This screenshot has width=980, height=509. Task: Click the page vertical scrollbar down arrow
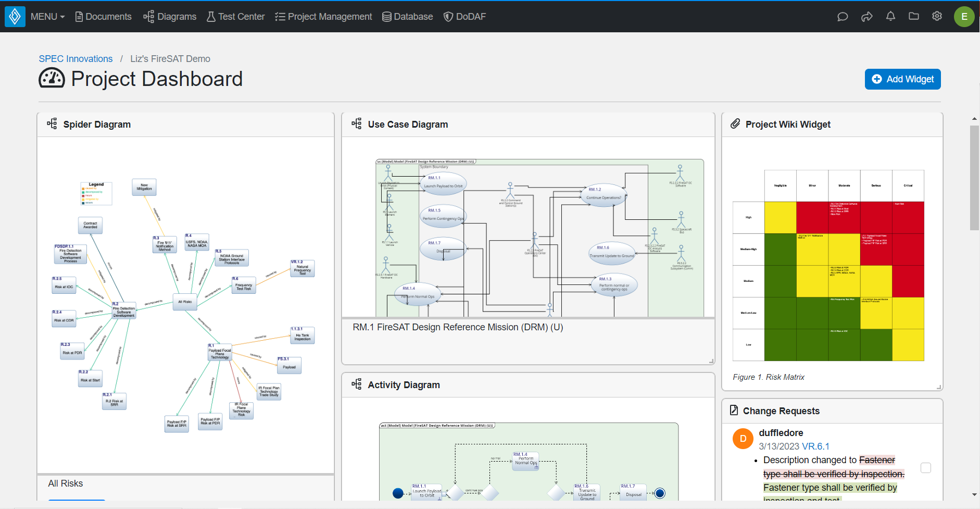tap(974, 494)
